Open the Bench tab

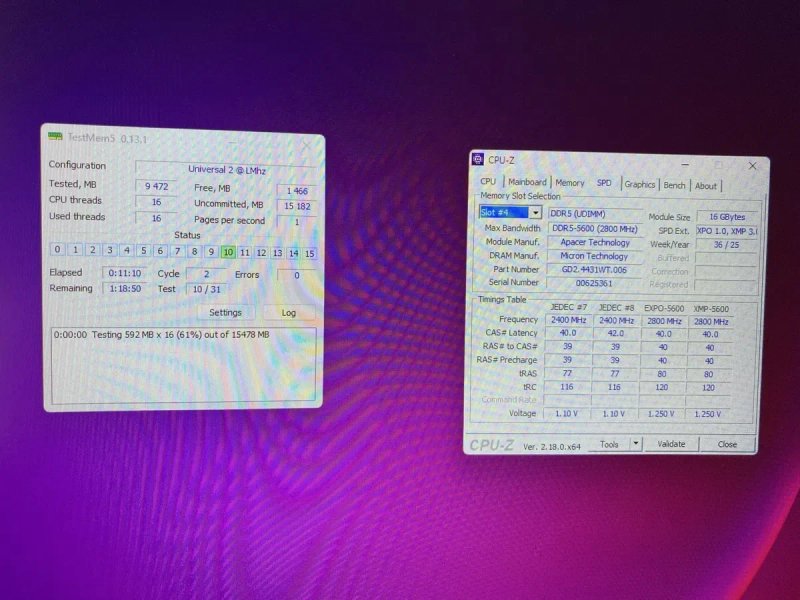(x=674, y=185)
